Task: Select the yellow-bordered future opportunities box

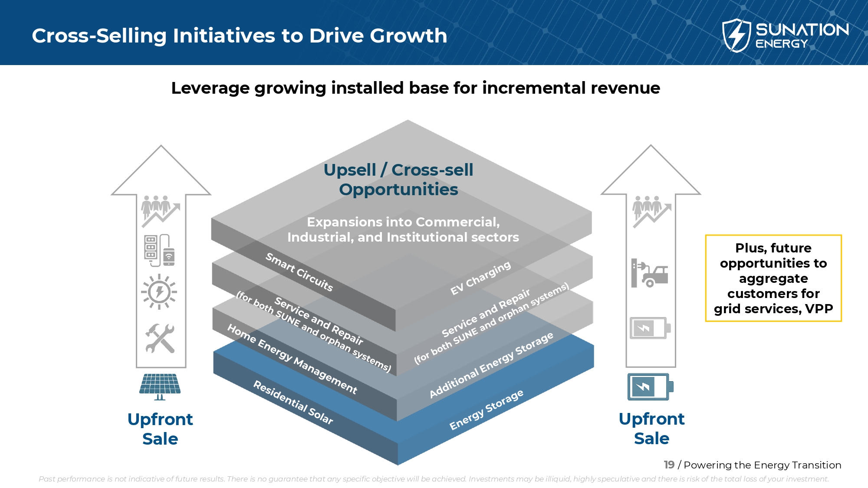Action: 773,278
